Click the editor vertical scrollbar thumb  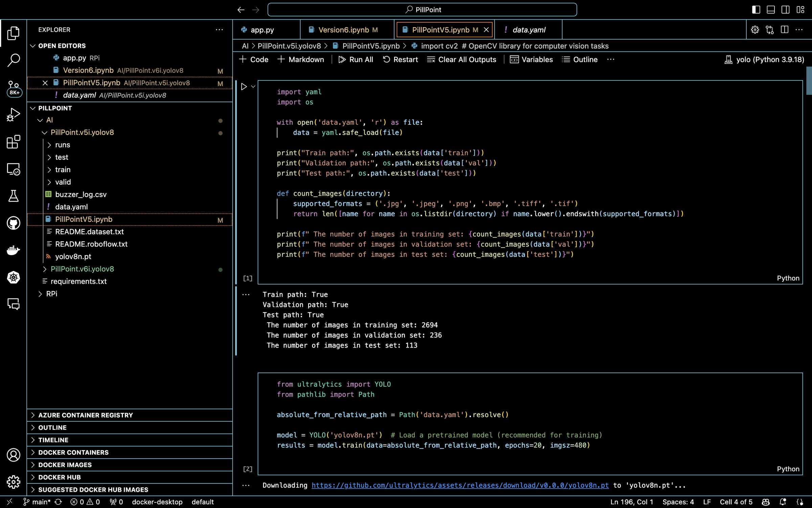click(809, 81)
